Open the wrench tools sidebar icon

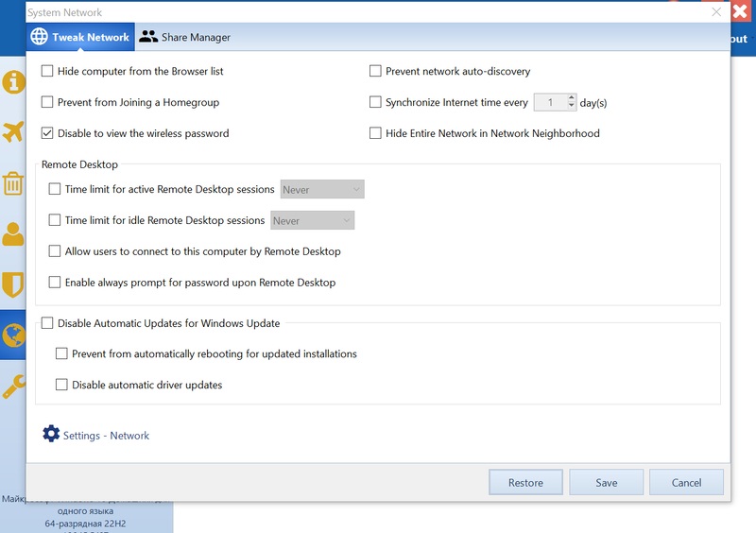13,387
